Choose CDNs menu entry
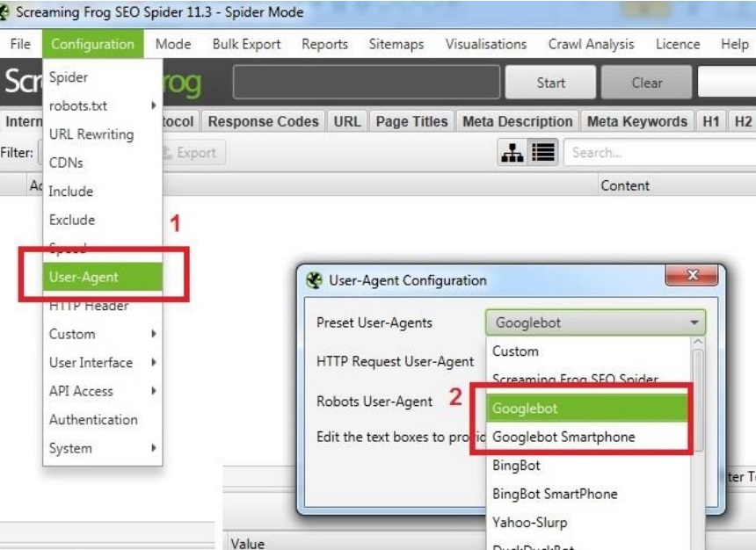 click(x=102, y=163)
